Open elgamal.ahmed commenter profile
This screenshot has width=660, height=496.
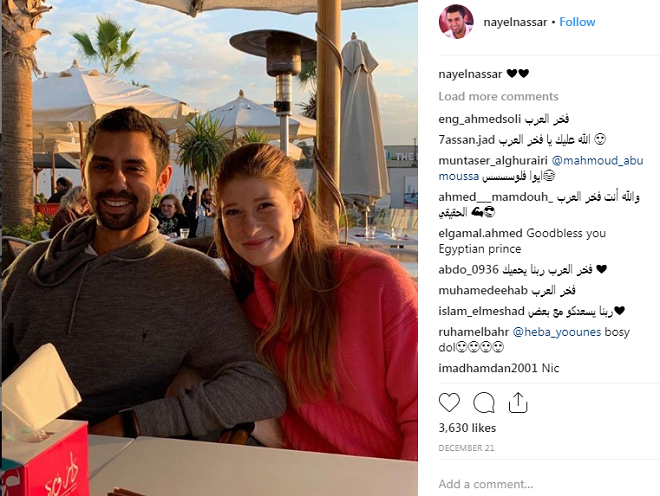(x=481, y=233)
